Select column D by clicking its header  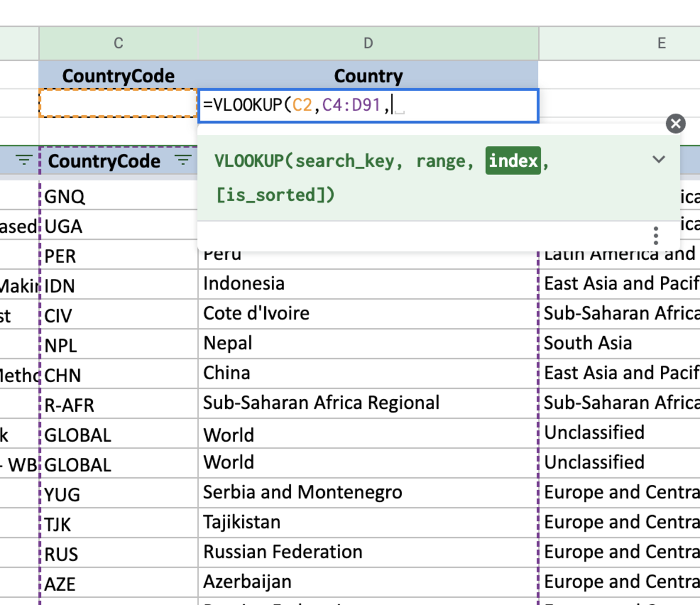[367, 43]
